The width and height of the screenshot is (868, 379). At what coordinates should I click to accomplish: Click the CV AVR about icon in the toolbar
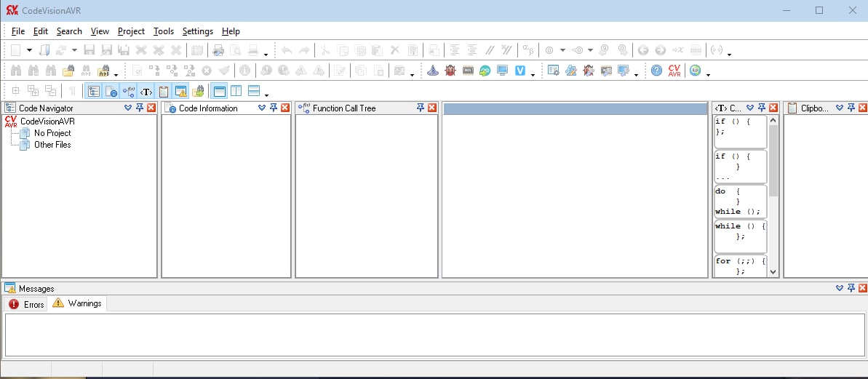674,71
